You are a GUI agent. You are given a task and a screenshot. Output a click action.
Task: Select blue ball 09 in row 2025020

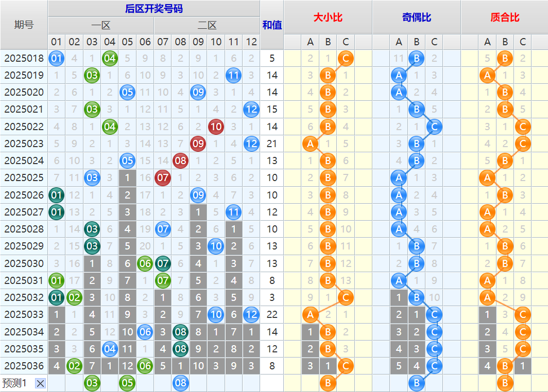[x=198, y=92]
